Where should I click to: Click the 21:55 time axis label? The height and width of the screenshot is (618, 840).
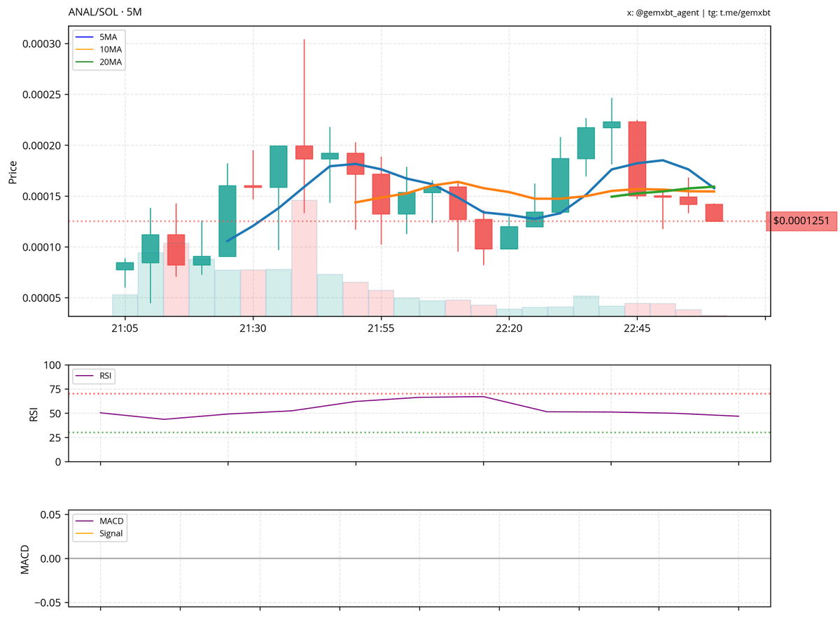[380, 328]
